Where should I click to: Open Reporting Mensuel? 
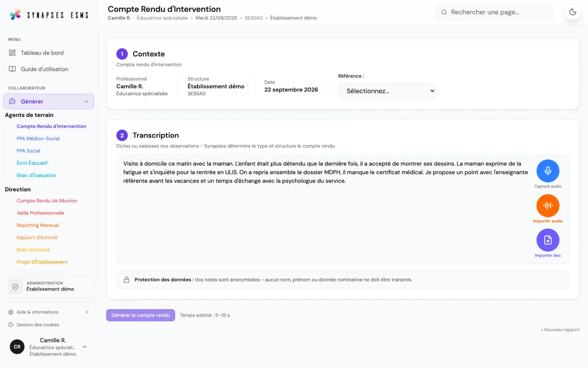38,225
